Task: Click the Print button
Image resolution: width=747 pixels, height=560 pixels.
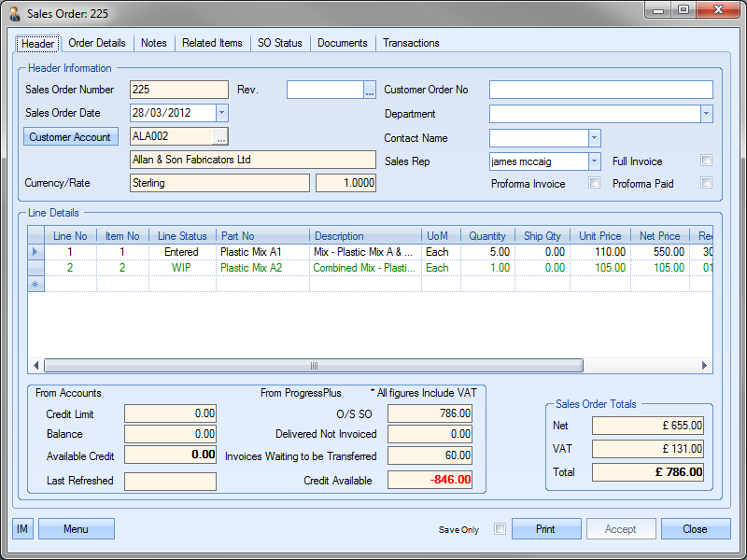Action: [x=546, y=529]
